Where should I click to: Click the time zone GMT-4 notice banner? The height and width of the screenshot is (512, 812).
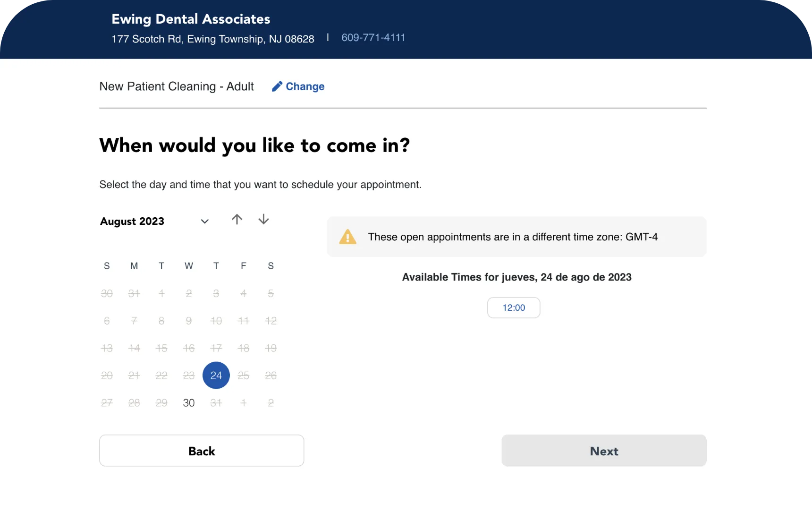click(x=516, y=237)
